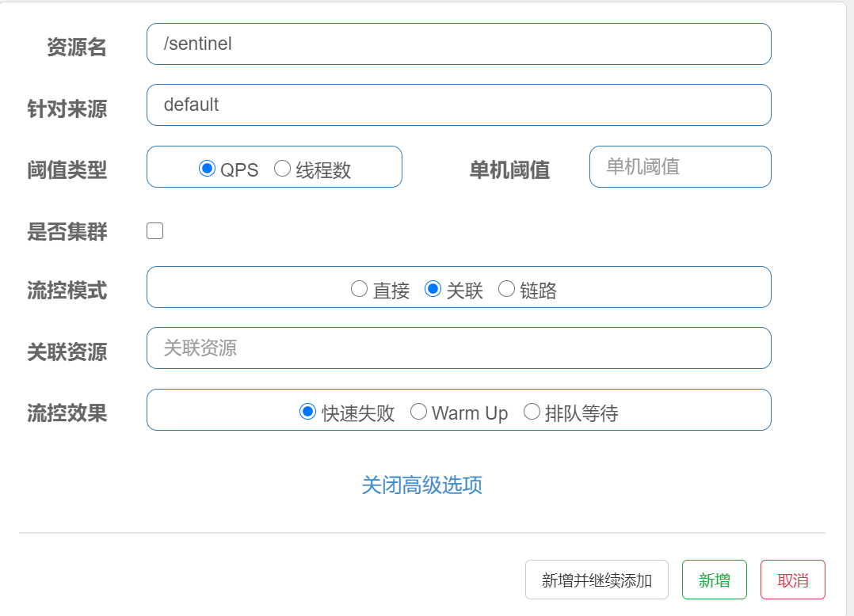Select 快速失败 flow control effect

click(x=307, y=412)
